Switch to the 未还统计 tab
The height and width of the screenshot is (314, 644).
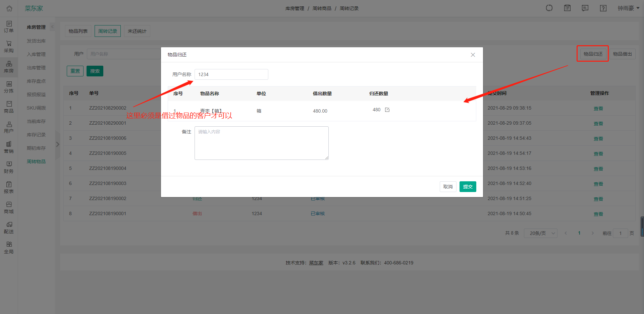[x=137, y=31]
